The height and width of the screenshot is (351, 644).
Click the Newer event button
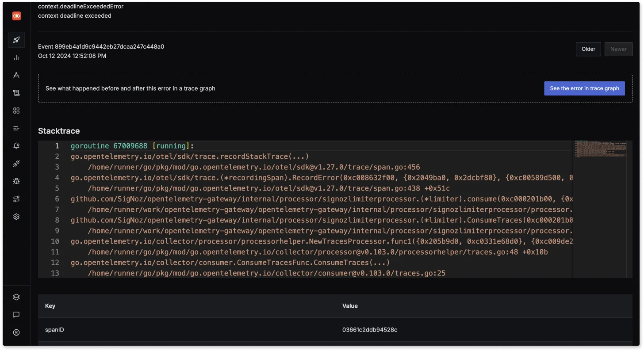pos(618,49)
